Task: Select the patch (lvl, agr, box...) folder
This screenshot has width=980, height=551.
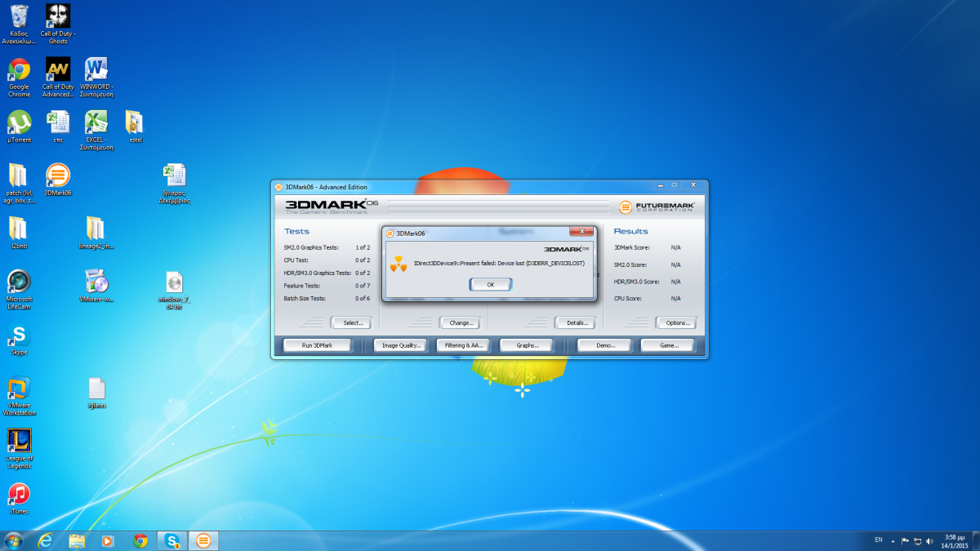Action: (x=19, y=184)
